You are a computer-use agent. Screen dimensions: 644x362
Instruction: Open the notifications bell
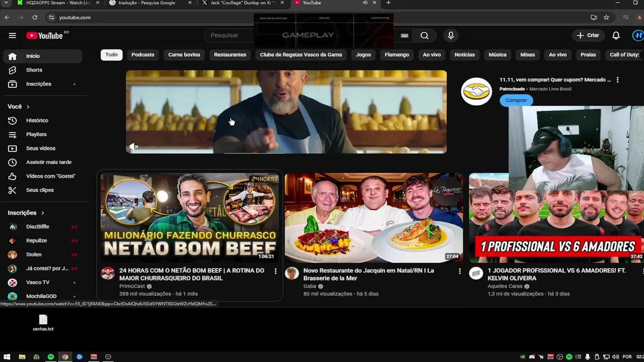point(616,35)
